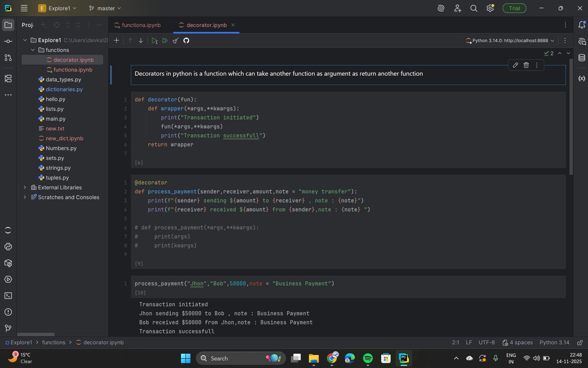Collapse the functions folder
This screenshot has width=588, height=368.
click(33, 50)
